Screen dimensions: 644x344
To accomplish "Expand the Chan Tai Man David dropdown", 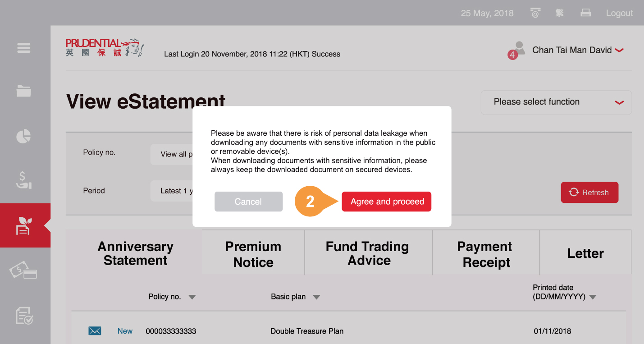I will 619,50.
